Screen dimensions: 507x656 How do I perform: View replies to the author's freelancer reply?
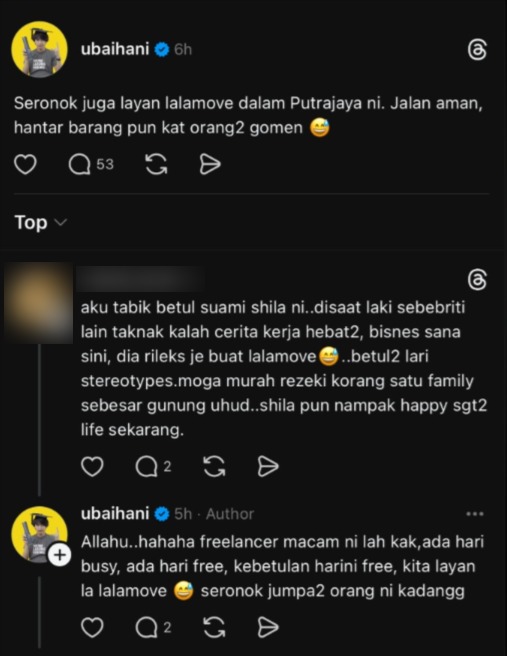pyautogui.click(x=154, y=628)
